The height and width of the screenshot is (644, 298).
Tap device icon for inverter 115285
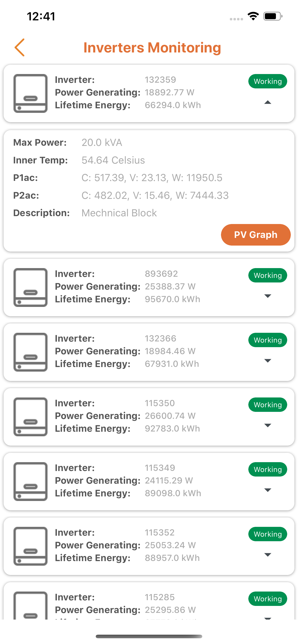(30, 605)
